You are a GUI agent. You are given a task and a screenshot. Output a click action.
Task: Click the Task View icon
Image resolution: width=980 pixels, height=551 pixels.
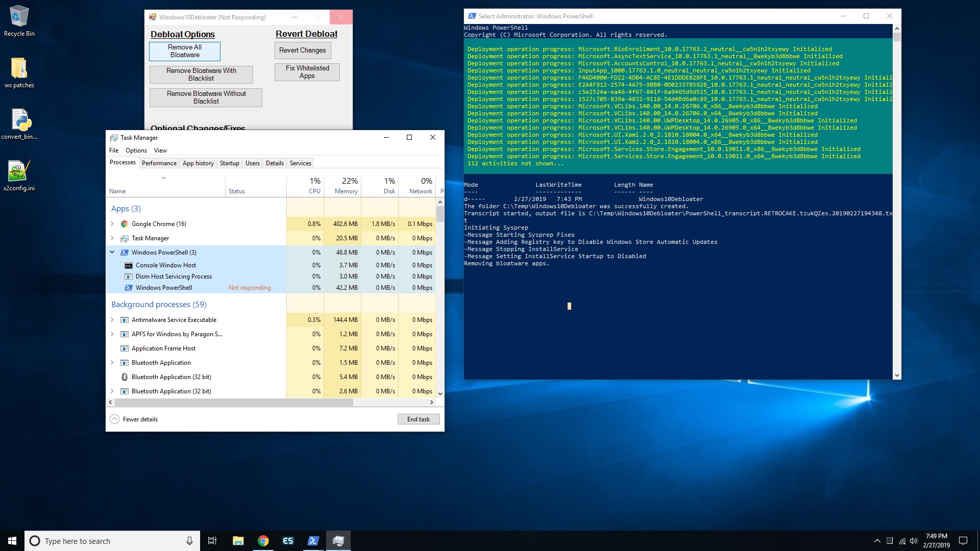212,540
